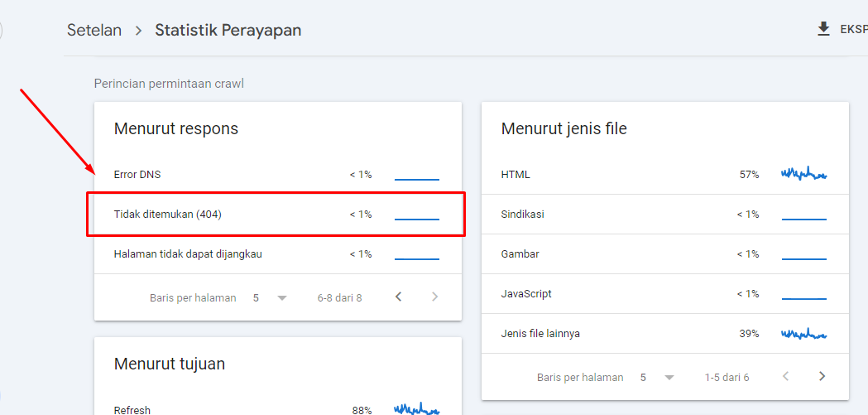
Task: Go to next page in Menurut jenis file
Action: 822,377
